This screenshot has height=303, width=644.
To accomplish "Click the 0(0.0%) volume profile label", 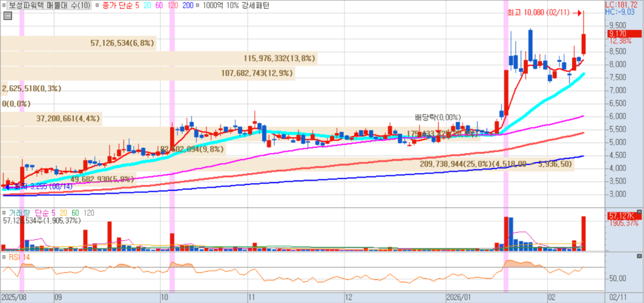I will click(17, 104).
